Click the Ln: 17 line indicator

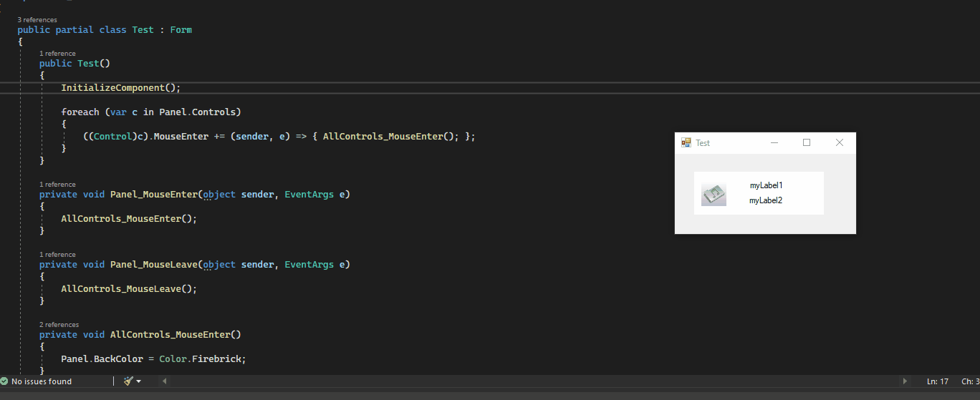pos(937,381)
